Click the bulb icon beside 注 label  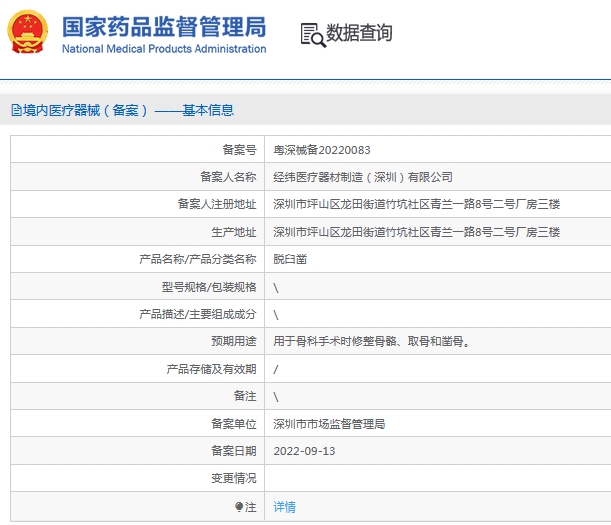(x=239, y=507)
